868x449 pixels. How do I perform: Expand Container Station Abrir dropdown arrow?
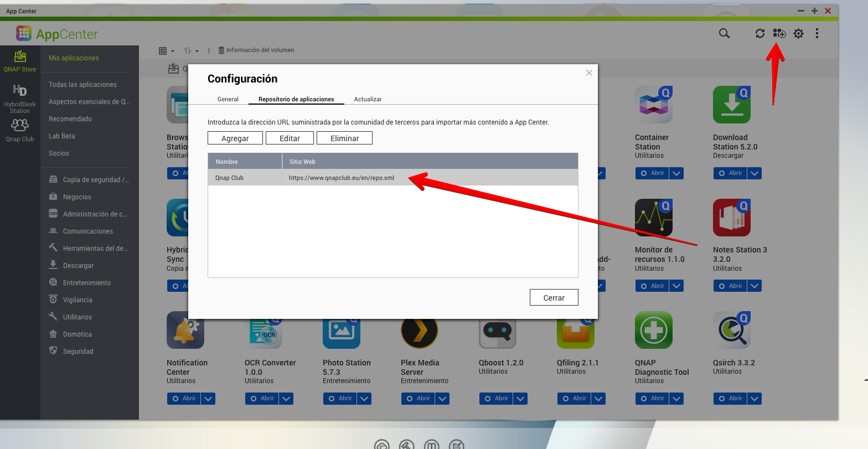(676, 173)
